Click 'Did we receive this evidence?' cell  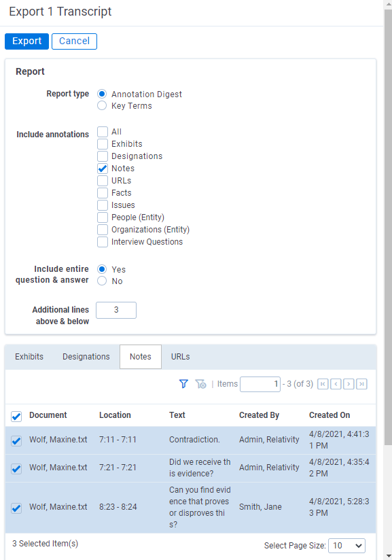coord(200,468)
